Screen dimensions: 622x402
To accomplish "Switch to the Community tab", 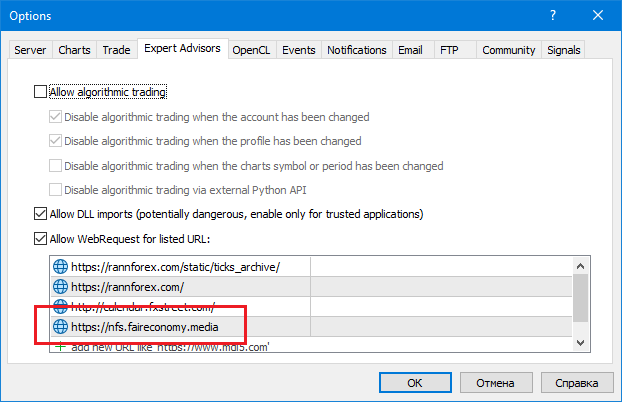I will (509, 50).
